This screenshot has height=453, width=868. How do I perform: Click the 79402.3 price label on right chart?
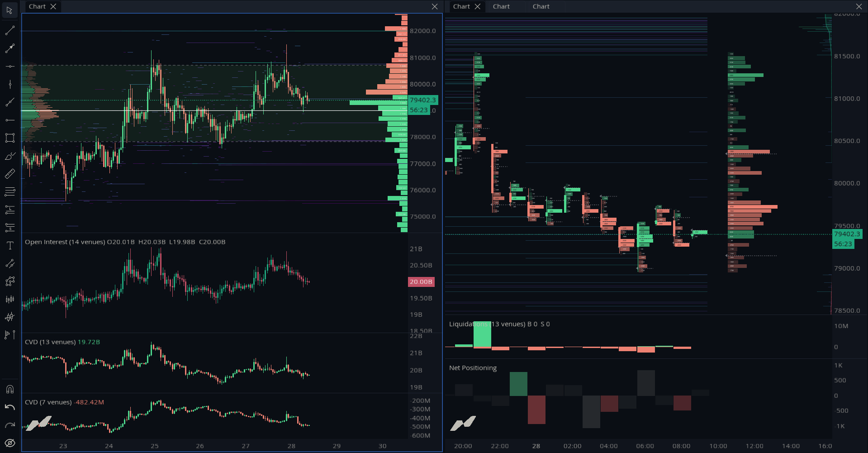847,234
